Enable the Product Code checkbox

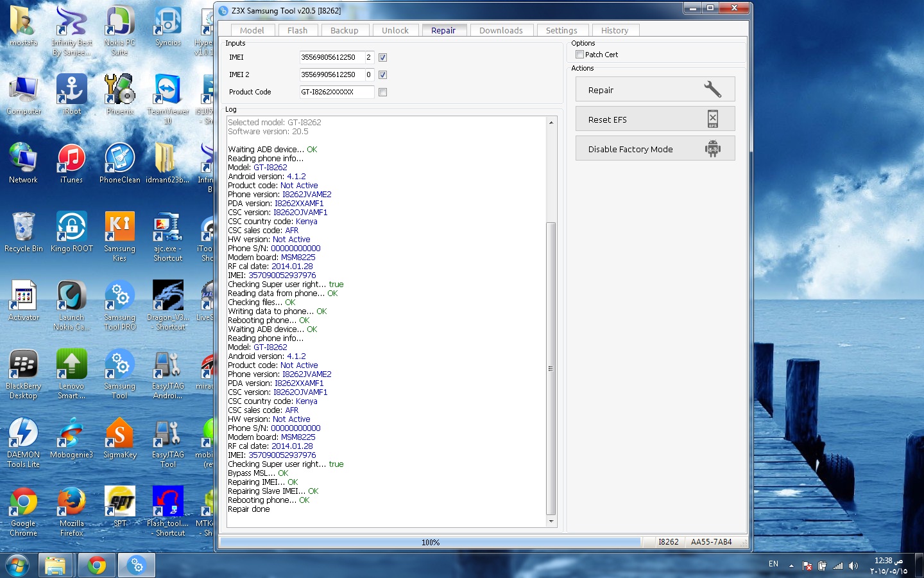(382, 92)
